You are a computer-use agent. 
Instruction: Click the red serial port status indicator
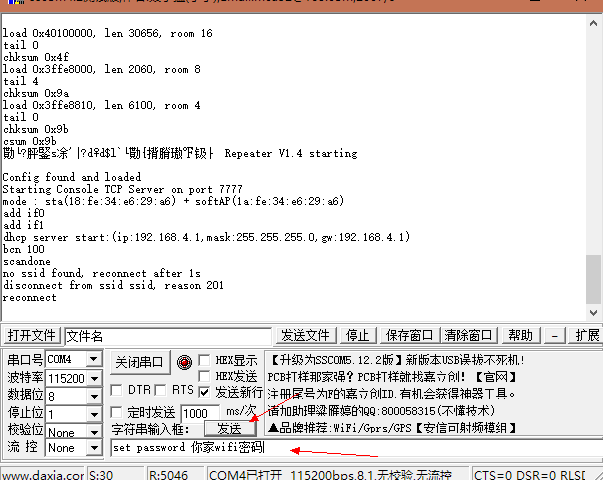tap(184, 362)
